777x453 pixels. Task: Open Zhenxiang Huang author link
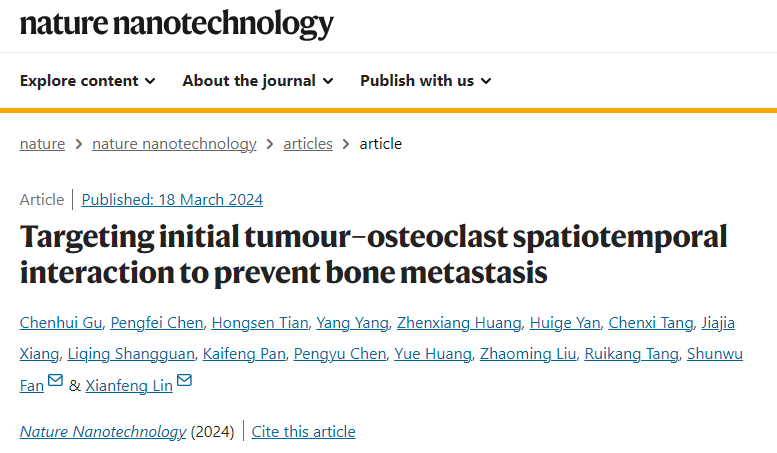coord(459,322)
